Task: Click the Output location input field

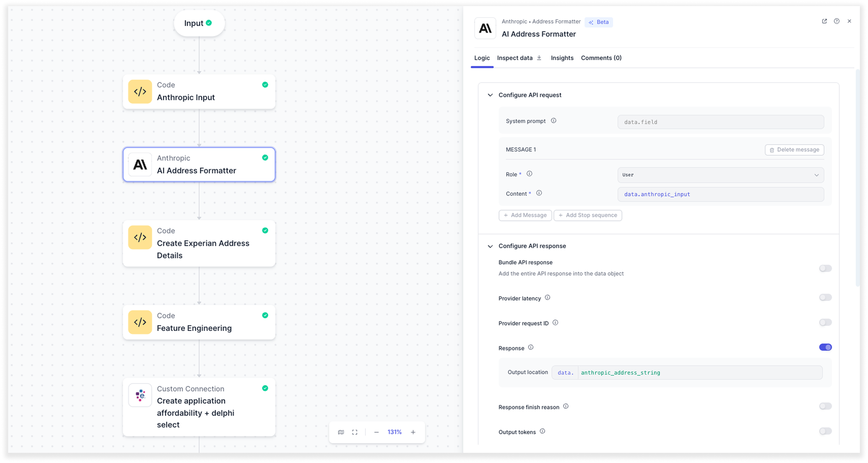Action: [x=700, y=373]
